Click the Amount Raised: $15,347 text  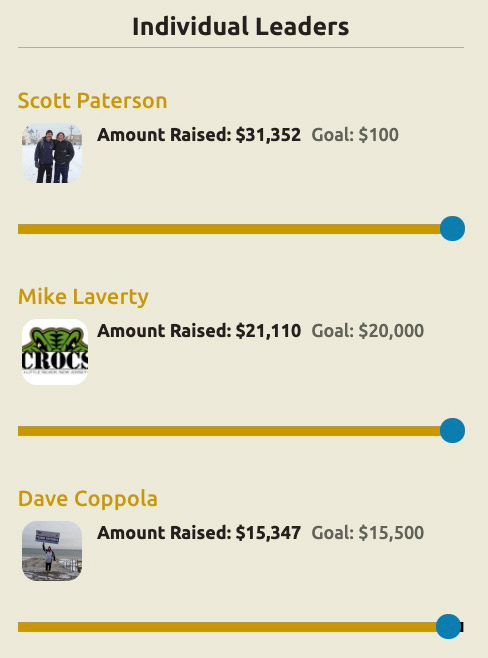199,533
